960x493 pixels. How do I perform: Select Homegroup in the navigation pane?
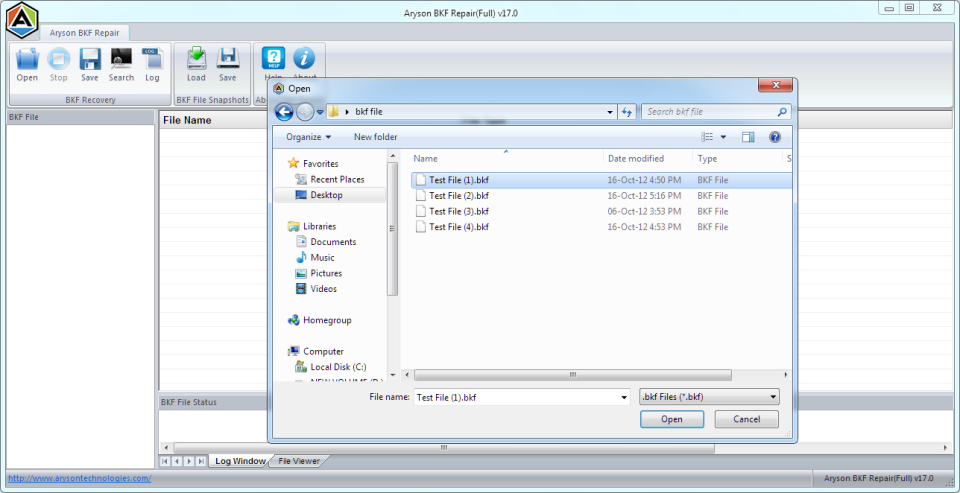320,320
